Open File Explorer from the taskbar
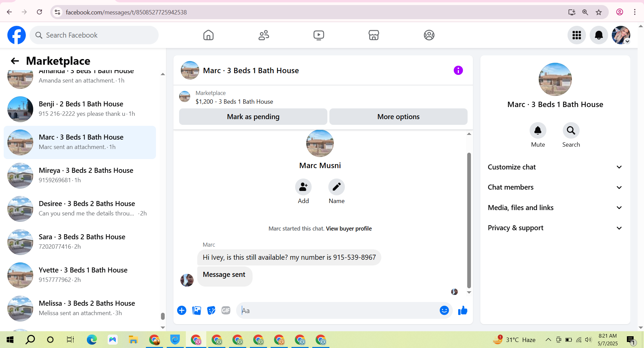Viewport: 644px width, 348px height. [133, 340]
